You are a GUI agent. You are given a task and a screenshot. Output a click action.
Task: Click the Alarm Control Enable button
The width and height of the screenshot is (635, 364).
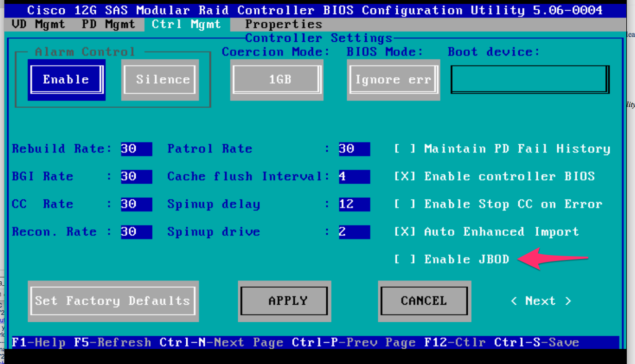pyautogui.click(x=66, y=80)
